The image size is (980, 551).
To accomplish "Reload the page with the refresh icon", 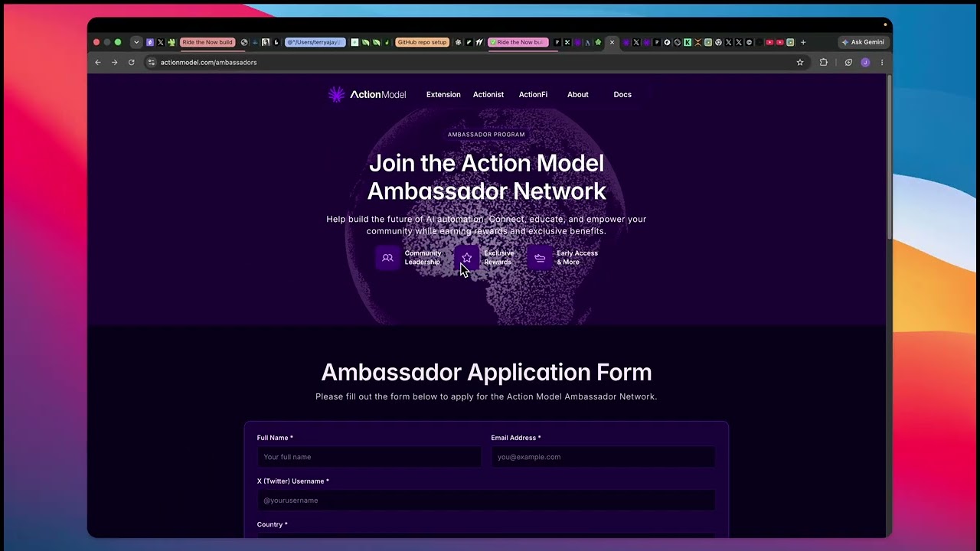I will (132, 62).
